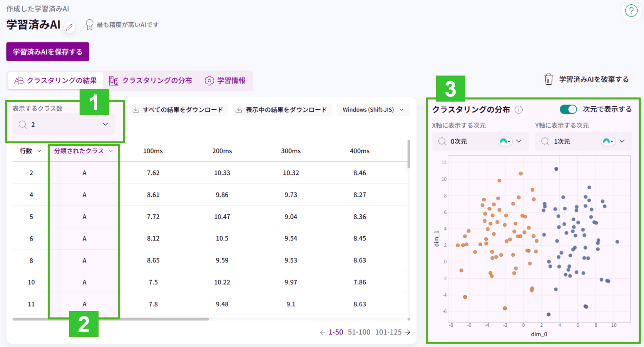This screenshot has width=644, height=347.
Task: Click the class A cell in row 6
Action: (x=84, y=239)
